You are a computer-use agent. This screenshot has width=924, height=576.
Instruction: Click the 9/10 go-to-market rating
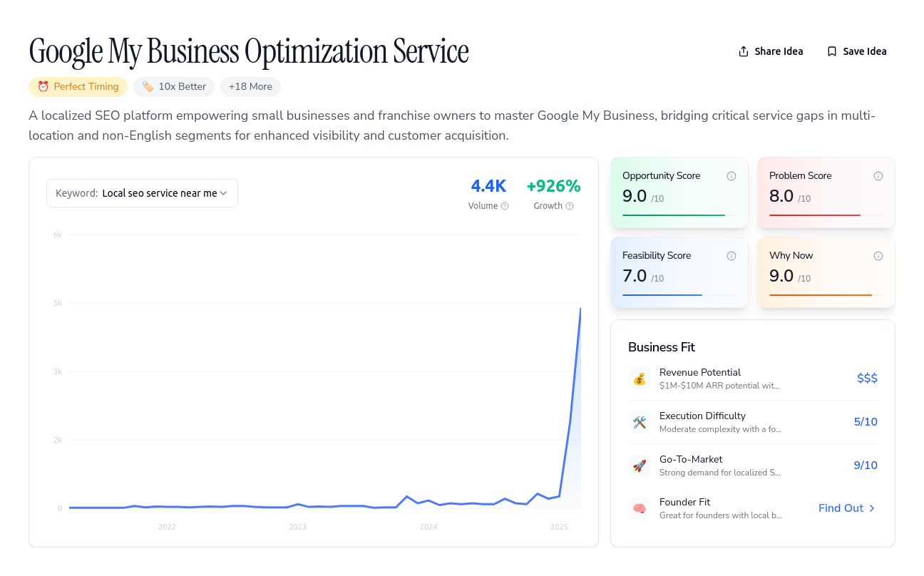[866, 466]
